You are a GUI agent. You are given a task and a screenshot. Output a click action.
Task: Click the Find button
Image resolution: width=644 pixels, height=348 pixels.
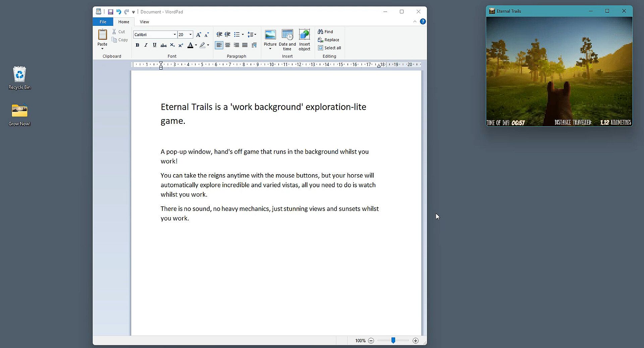point(325,32)
